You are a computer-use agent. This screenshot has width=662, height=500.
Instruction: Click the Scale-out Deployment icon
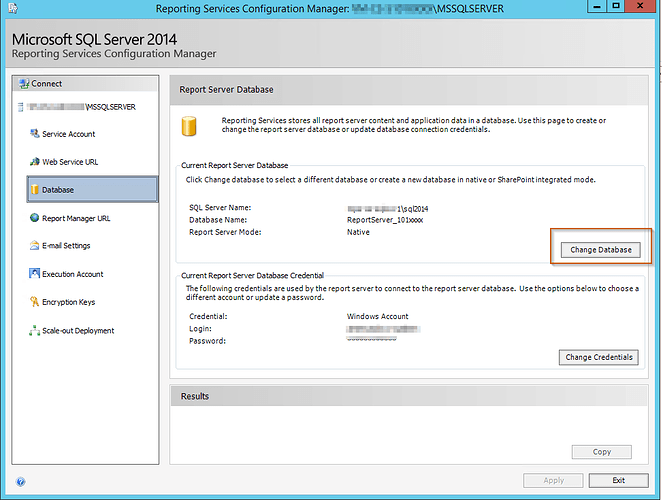coord(35,331)
